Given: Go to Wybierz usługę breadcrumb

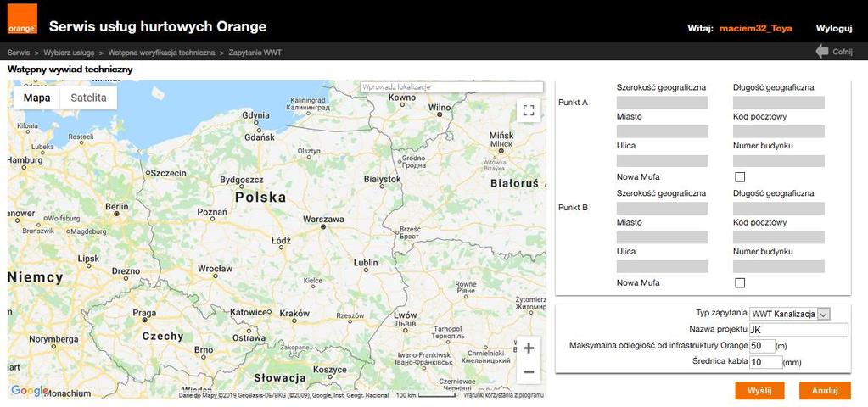Looking at the screenshot, I should (70, 53).
